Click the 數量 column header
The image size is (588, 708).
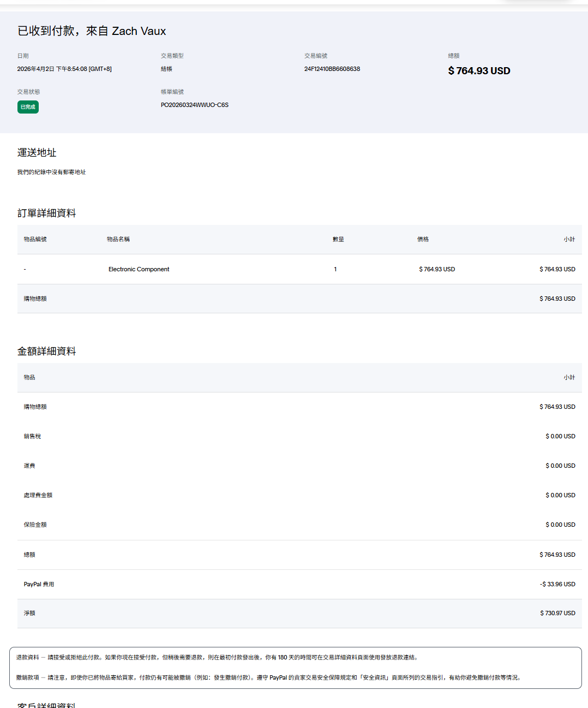pos(338,239)
